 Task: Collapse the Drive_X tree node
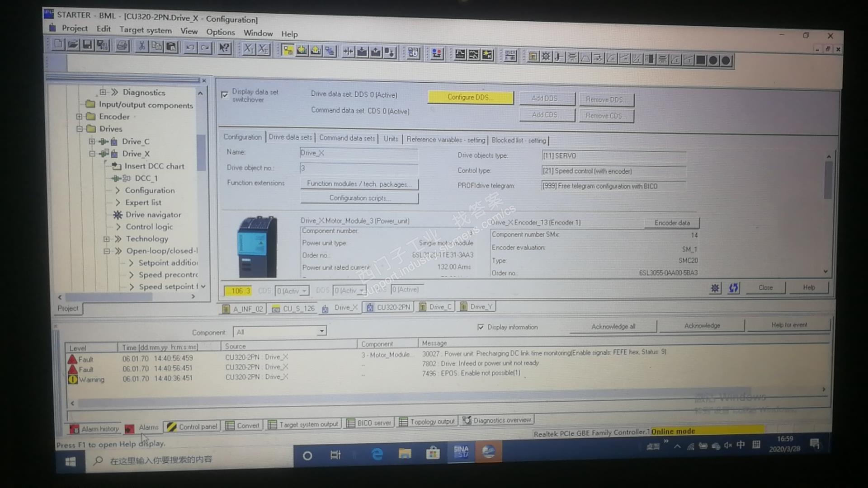pyautogui.click(x=92, y=154)
